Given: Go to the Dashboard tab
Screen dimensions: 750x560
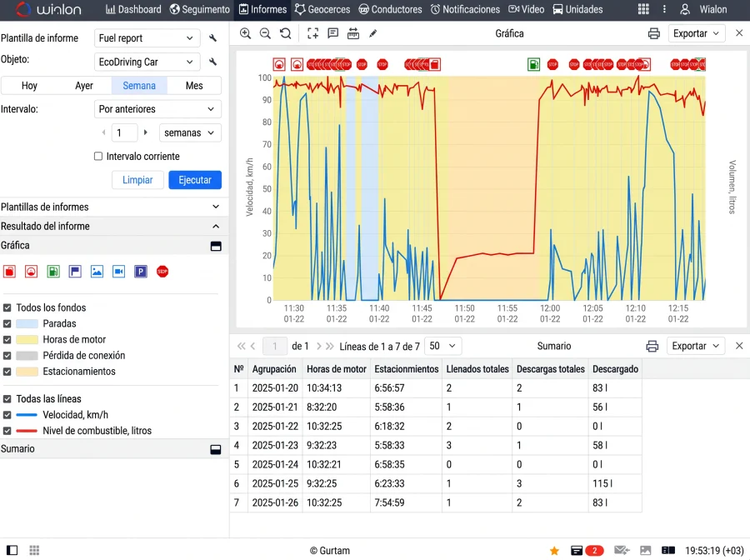Looking at the screenshot, I should [133, 9].
